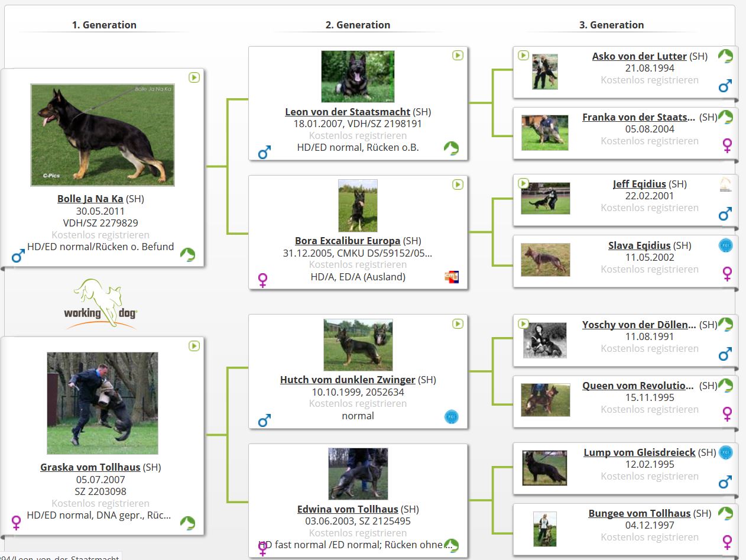Click the play icon on Hutch vom dunklen Zwinger card

click(458, 323)
